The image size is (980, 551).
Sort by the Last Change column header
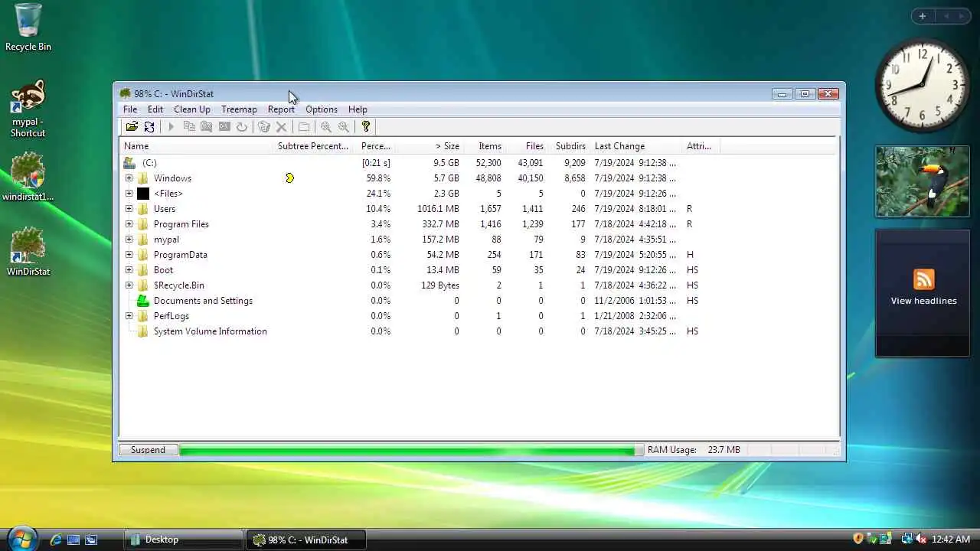[x=636, y=146]
